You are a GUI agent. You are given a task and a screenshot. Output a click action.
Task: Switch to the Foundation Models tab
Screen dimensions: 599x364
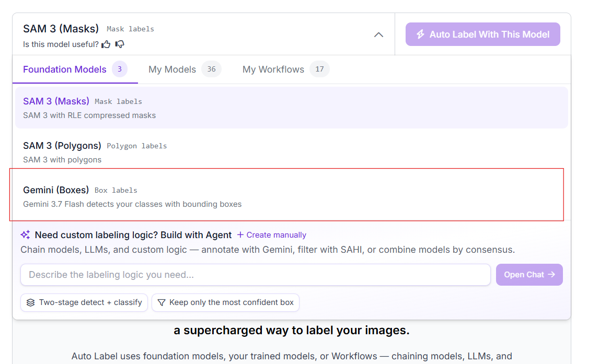(75, 69)
